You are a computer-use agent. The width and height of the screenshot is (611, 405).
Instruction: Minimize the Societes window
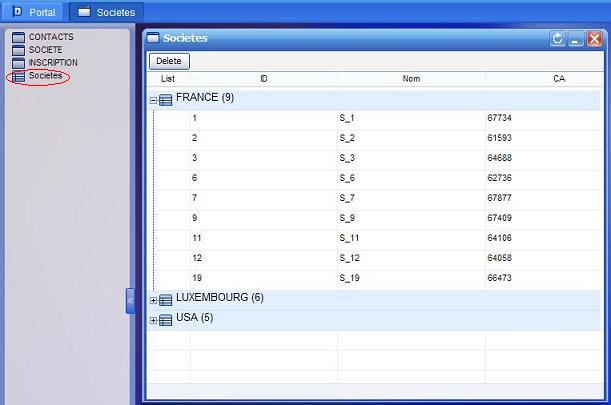(x=576, y=39)
